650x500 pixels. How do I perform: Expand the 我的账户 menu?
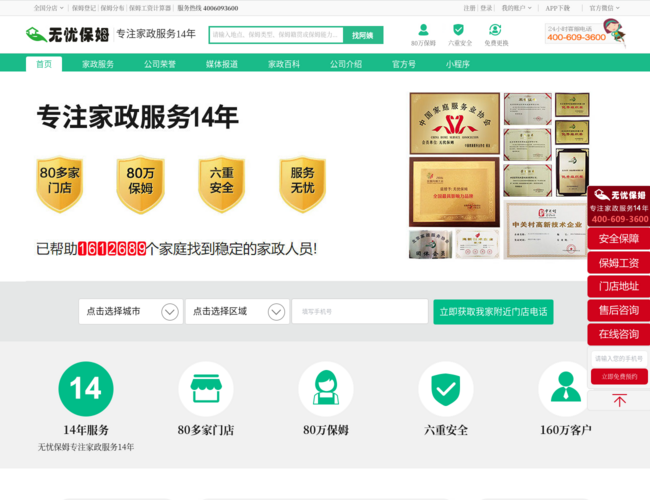tap(517, 8)
